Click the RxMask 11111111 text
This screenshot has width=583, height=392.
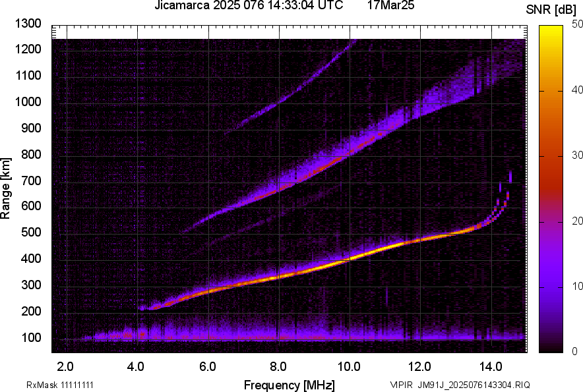[x=60, y=385]
